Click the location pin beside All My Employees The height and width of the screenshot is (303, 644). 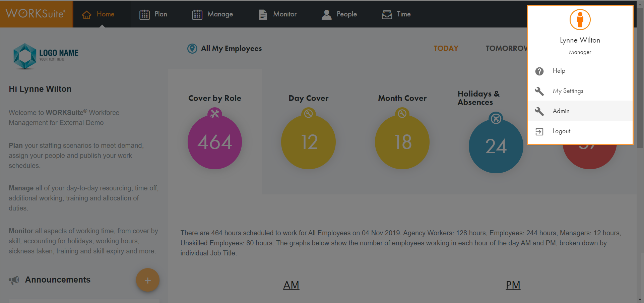192,49
